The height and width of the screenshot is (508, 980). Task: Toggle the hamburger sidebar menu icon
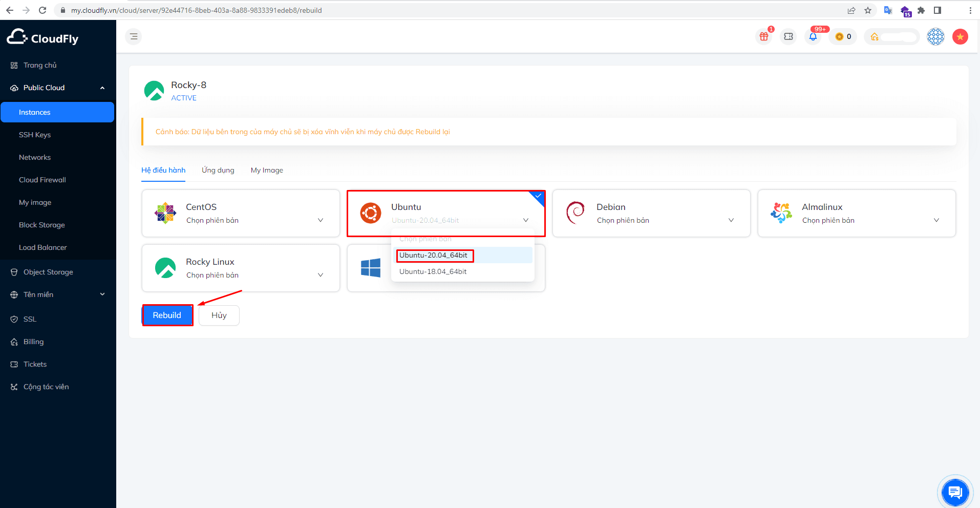134,36
